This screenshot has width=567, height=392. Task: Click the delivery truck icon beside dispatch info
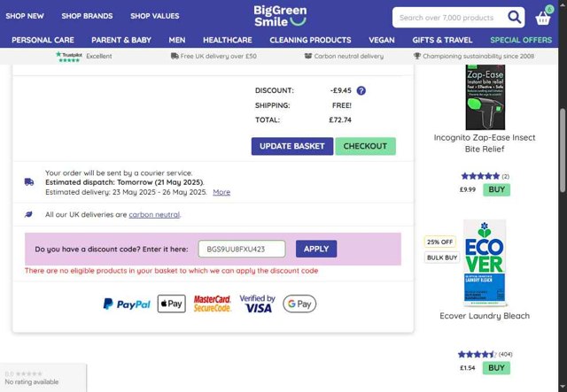click(29, 181)
